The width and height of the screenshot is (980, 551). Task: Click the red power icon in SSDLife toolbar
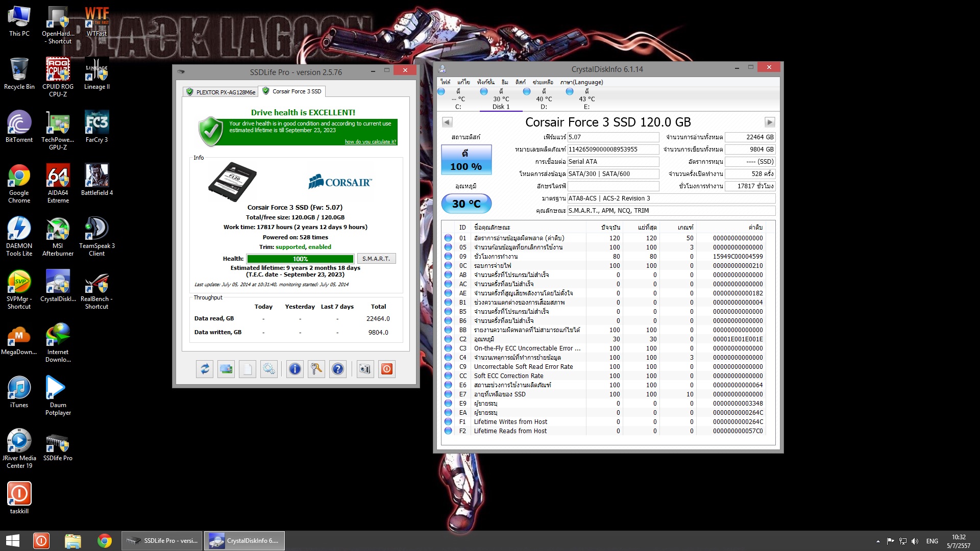pos(387,369)
